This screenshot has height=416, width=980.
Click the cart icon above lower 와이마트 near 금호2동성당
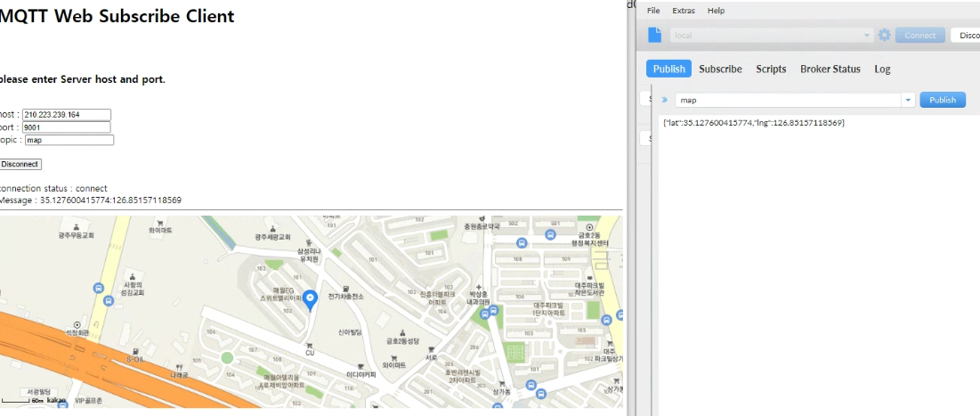point(393,358)
